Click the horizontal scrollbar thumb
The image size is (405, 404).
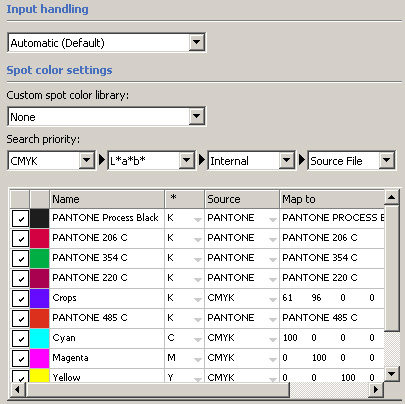[x=157, y=389]
